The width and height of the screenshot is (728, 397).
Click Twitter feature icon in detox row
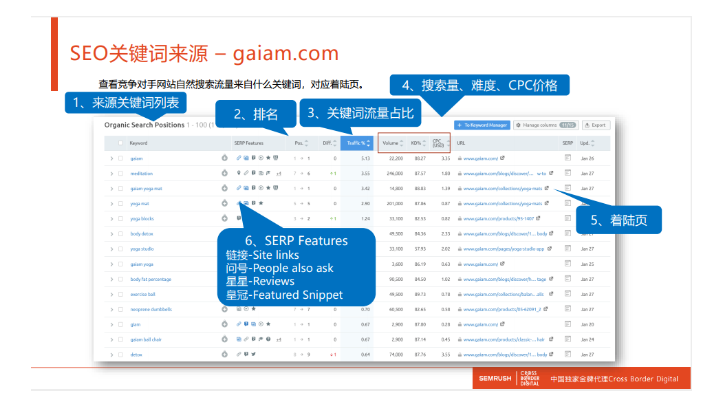(x=254, y=354)
